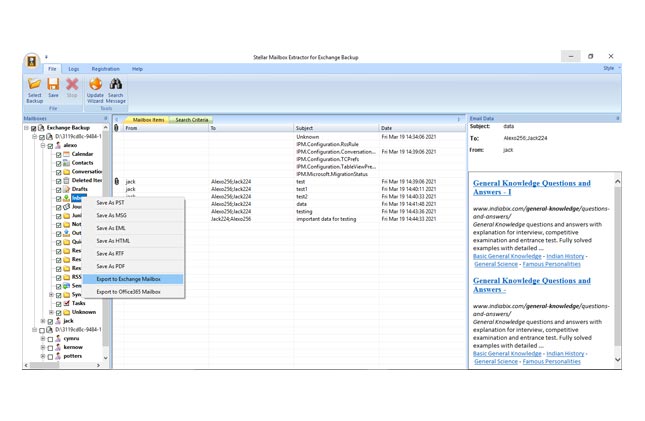Expand the kernow mailbox node
The image size is (645, 421).
43,347
